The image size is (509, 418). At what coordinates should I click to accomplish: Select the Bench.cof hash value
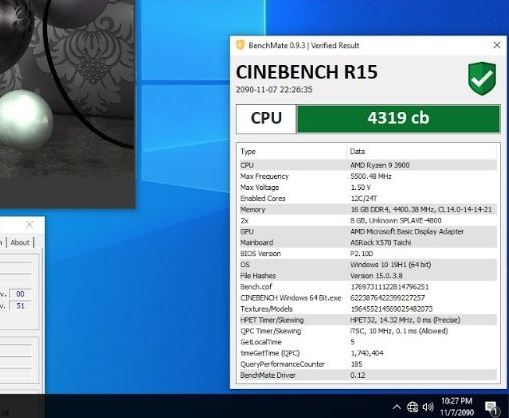coord(389,287)
